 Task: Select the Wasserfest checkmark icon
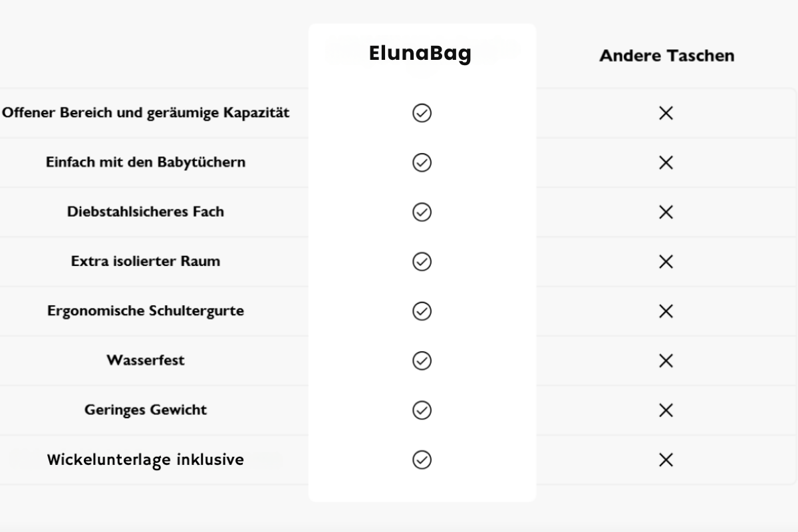(422, 360)
